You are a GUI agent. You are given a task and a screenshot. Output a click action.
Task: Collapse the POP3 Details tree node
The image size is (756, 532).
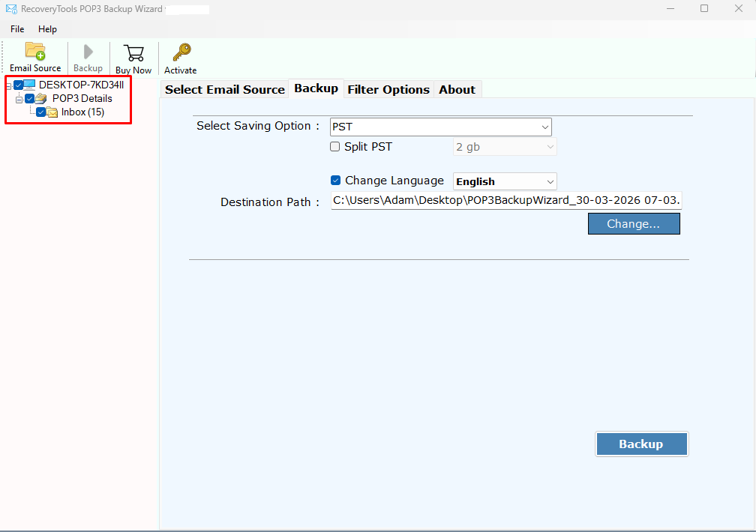pos(19,100)
